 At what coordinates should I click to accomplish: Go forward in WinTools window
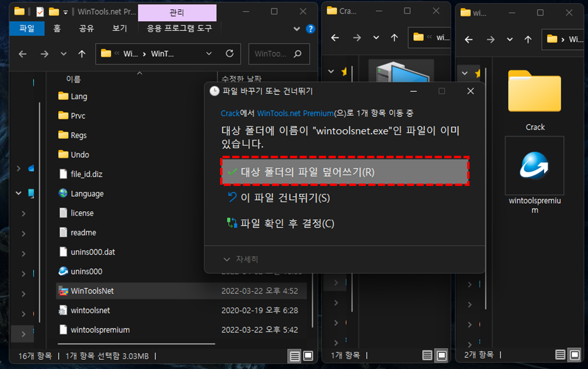(x=44, y=54)
